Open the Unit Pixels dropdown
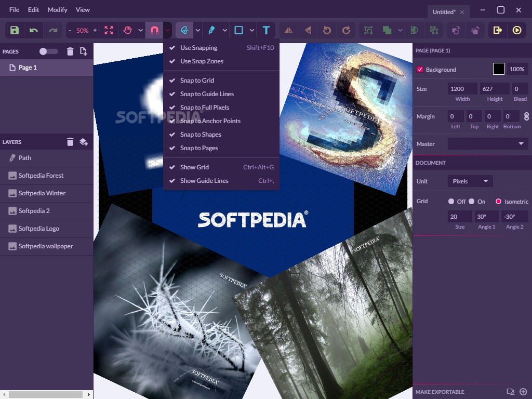532x399 pixels. click(470, 181)
